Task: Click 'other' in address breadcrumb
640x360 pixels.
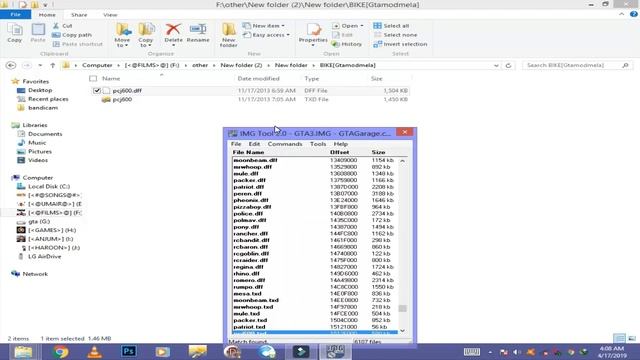Action: pos(200,65)
